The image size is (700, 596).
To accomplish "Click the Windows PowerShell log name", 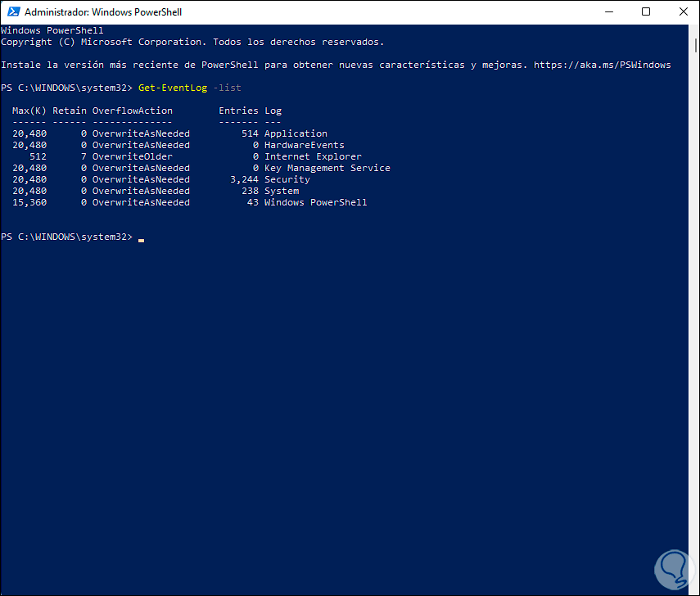I will (316, 202).
